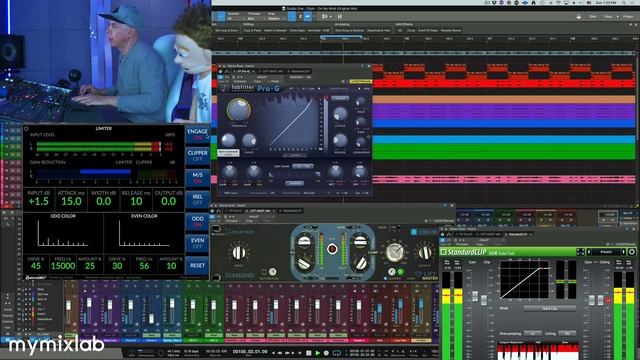The width and height of the screenshot is (640, 360).
Task: Toggle LIFT green clipper indicator button
Action: pos(401,271)
